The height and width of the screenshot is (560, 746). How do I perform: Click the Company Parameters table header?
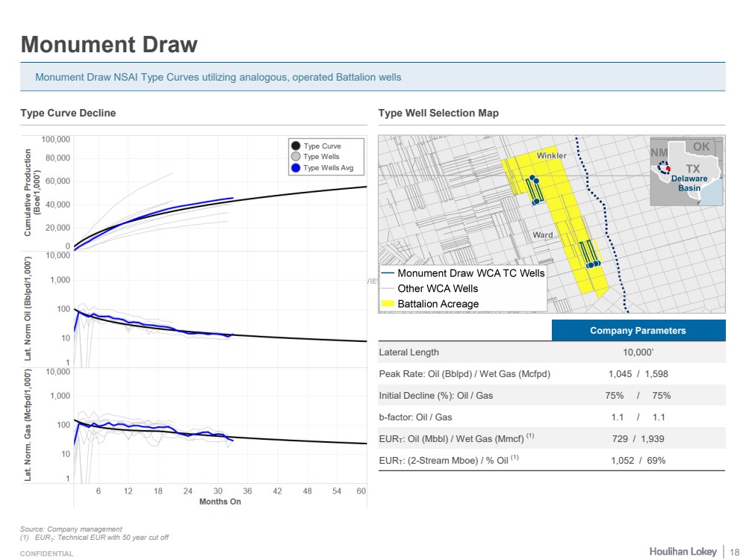click(x=638, y=331)
